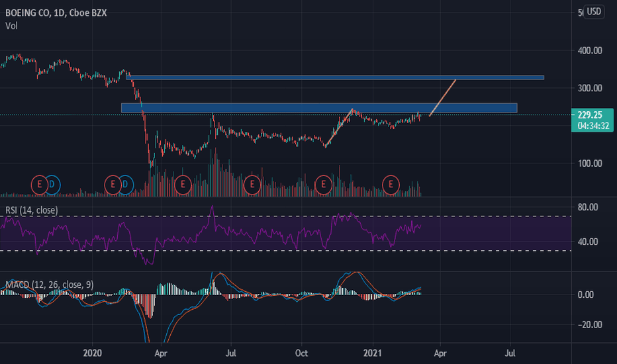This screenshot has width=617, height=364.
Task: Click the 229.25 current price label
Action: 591,115
